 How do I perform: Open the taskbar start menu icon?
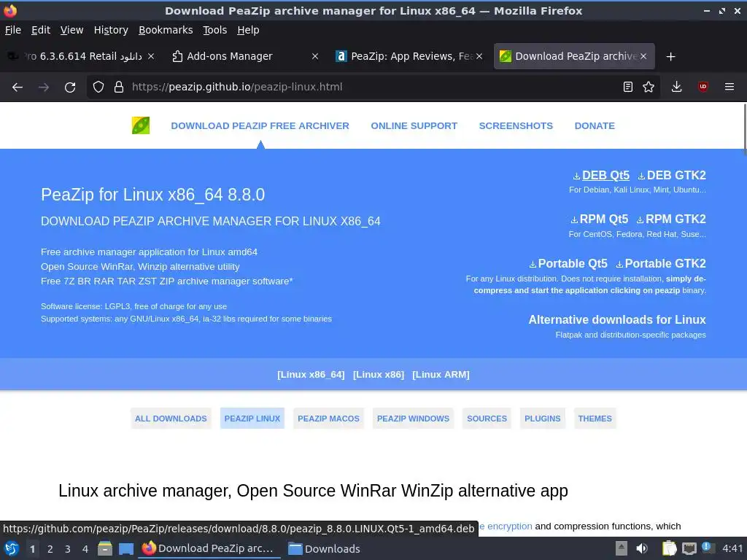coord(12,548)
